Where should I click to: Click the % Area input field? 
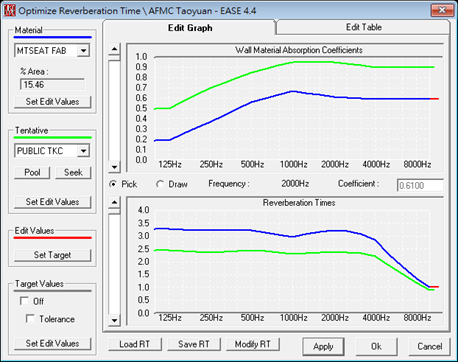(52, 84)
